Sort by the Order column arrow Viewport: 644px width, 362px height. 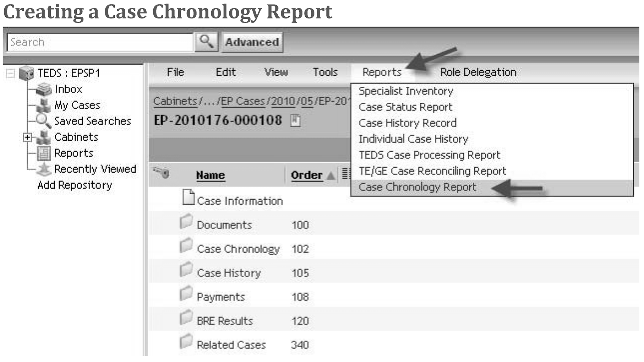coord(331,175)
